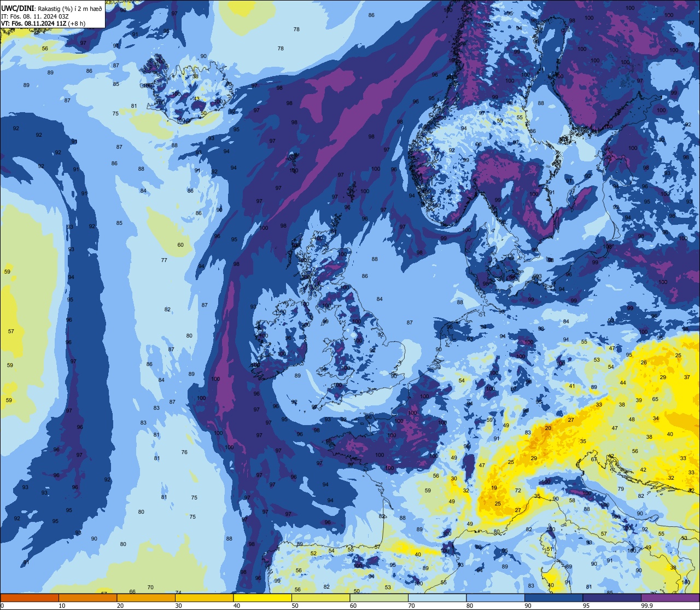This screenshot has width=700, height=610.
Task: Click the 90–95% dark blue legend swatch
Action: coord(553,597)
